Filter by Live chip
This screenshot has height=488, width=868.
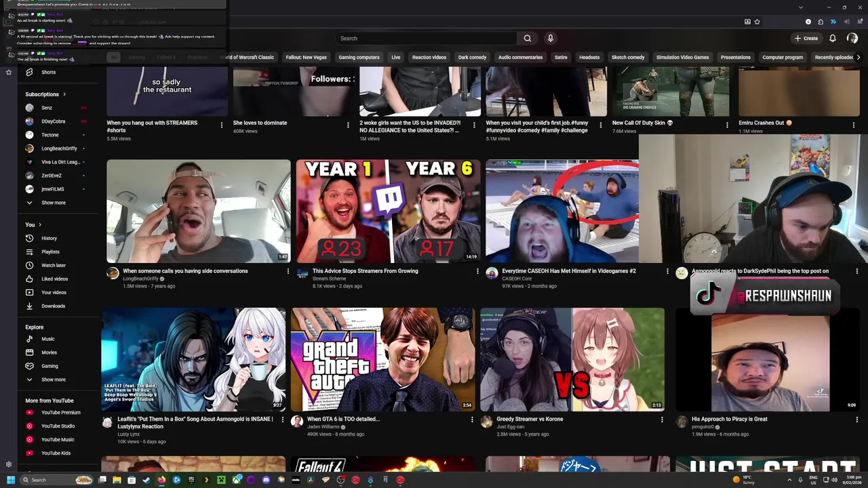tap(395, 58)
